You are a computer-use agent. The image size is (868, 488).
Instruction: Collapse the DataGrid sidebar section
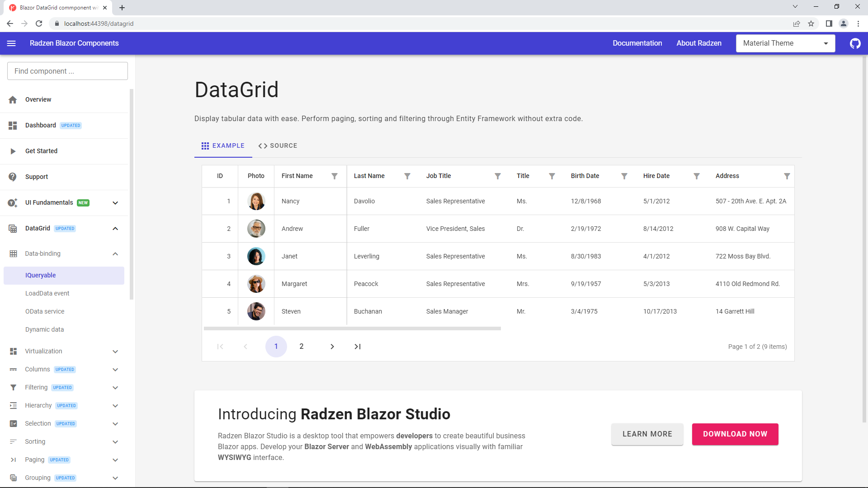[115, 229]
